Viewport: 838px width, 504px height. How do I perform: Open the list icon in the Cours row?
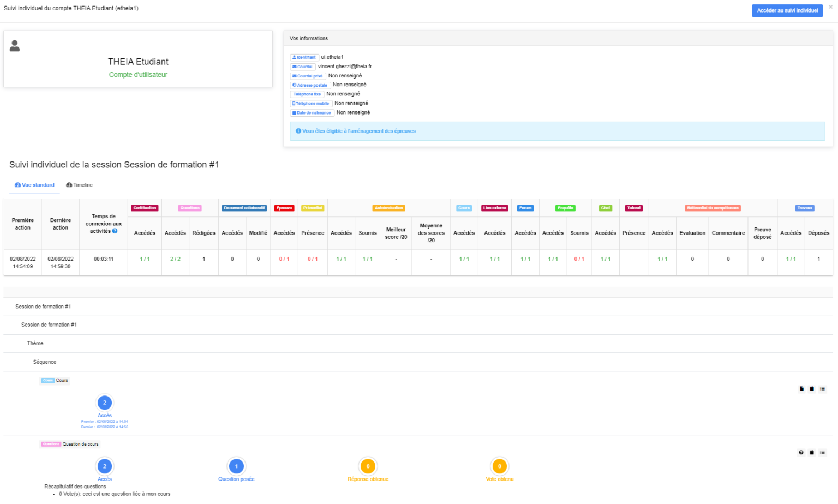822,389
